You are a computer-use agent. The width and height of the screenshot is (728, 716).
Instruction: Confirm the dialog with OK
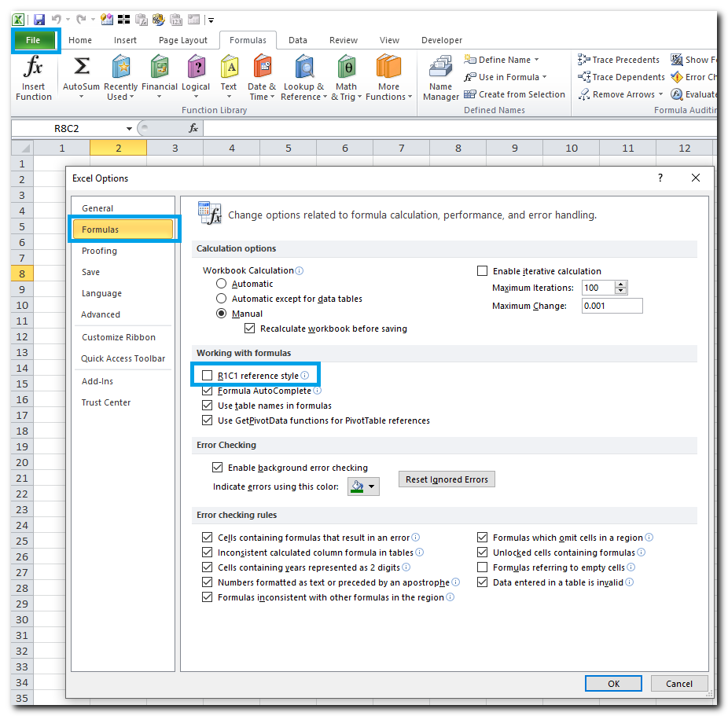point(613,684)
